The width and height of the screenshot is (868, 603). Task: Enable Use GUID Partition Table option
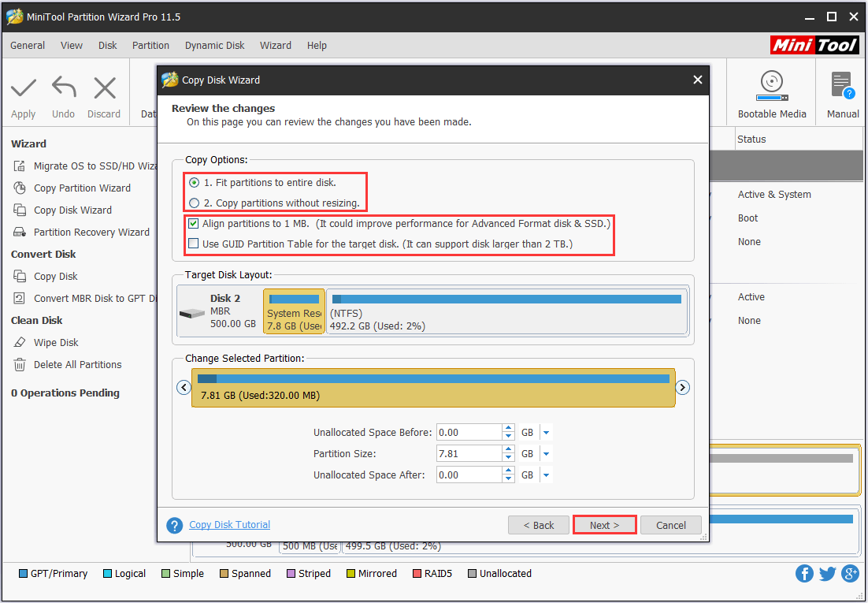point(193,243)
